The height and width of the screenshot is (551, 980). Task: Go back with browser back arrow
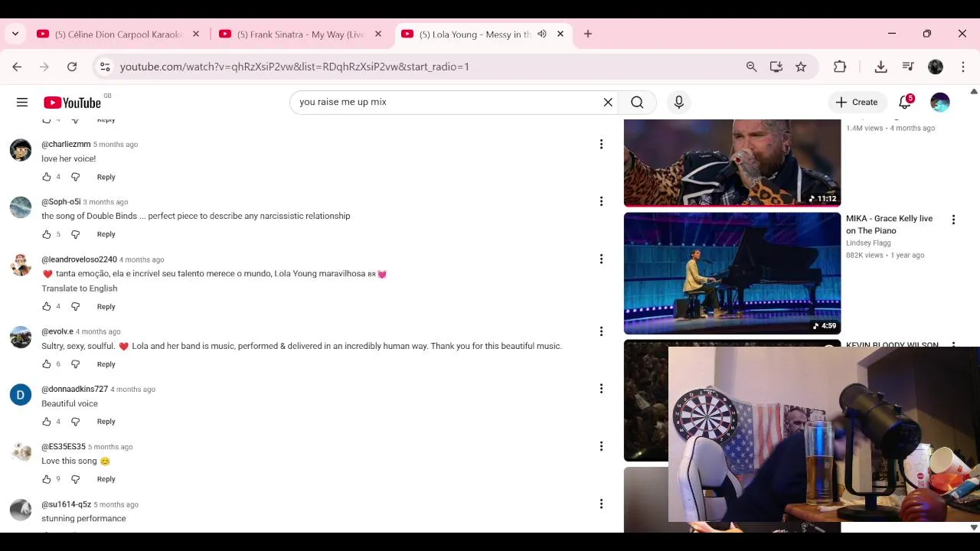tap(17, 67)
